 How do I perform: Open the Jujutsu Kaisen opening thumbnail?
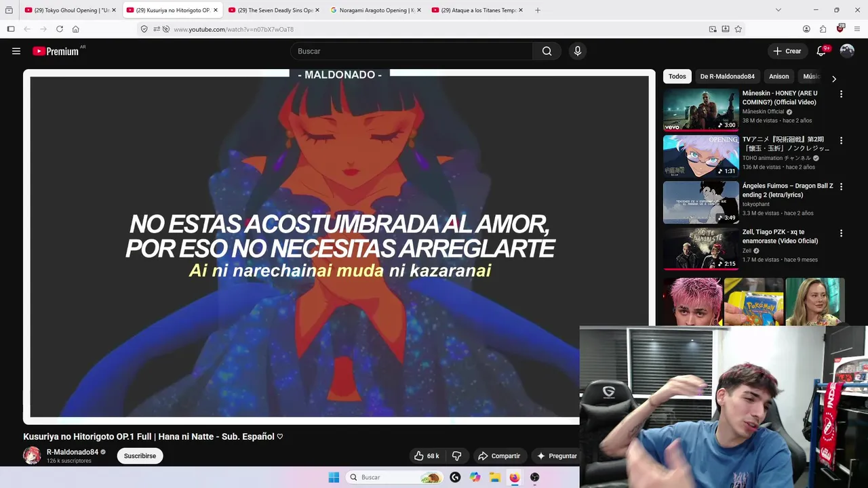[701, 156]
